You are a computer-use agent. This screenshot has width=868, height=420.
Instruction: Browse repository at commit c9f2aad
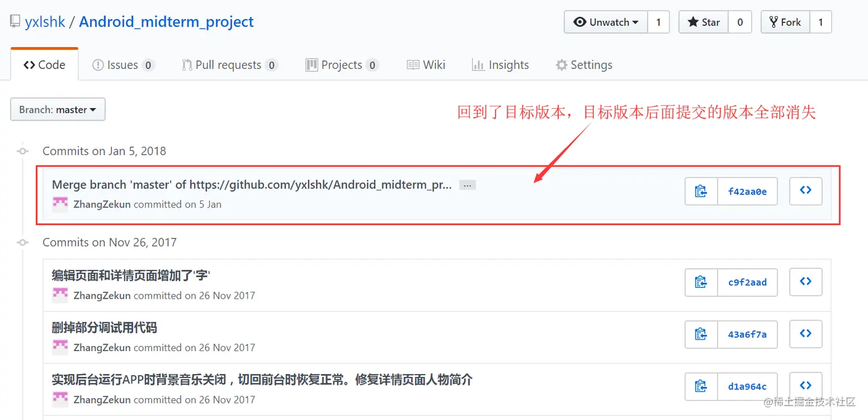(805, 282)
